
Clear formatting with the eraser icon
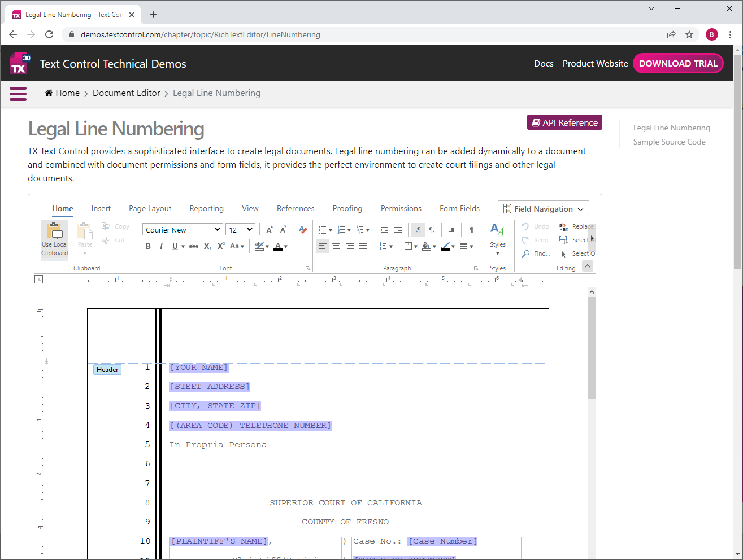tap(303, 230)
